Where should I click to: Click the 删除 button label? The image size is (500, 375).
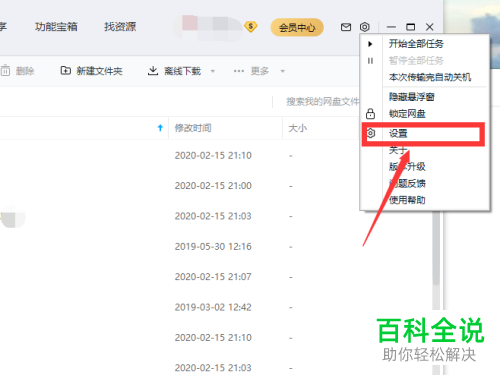tap(25, 71)
